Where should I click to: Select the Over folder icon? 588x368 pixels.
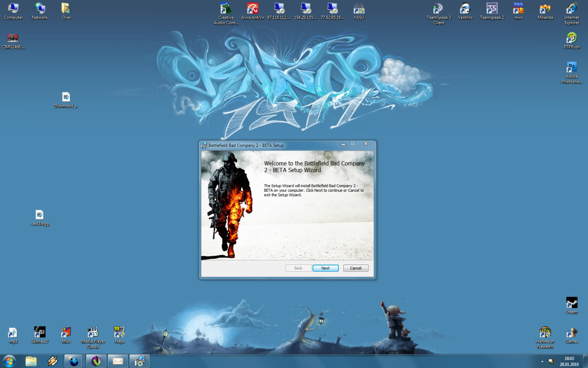(66, 11)
